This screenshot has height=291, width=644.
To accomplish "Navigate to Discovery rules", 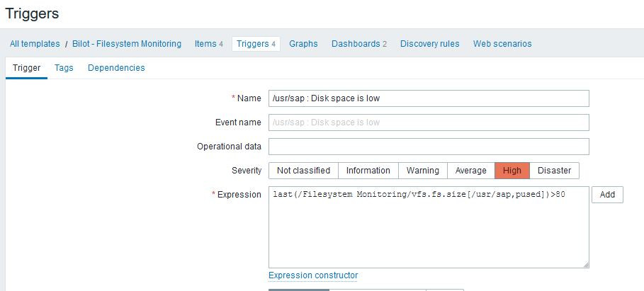I will tap(429, 44).
